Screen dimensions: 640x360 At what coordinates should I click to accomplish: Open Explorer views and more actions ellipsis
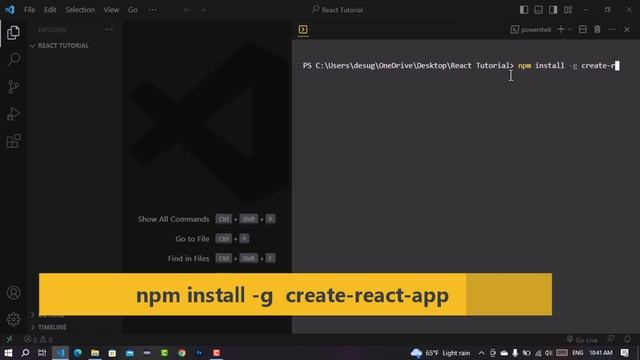click(x=109, y=29)
